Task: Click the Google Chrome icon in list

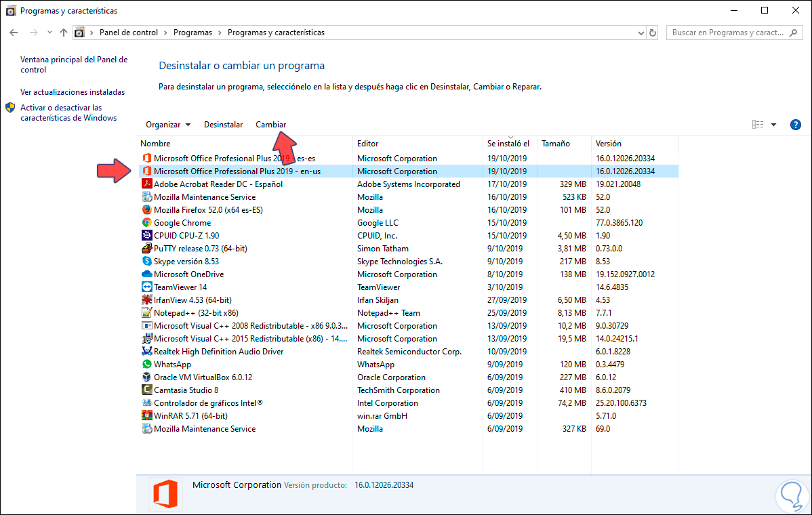Action: [x=147, y=222]
